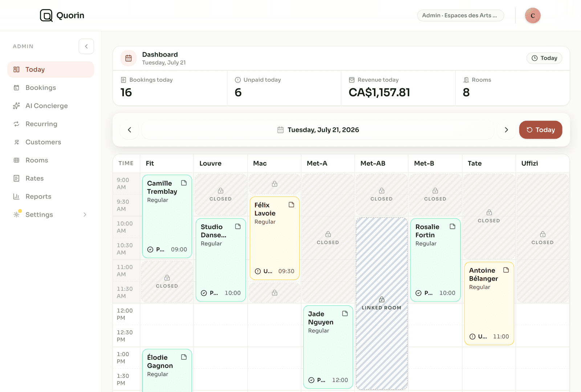
Task: Click the Customers people icon
Action: (16, 142)
